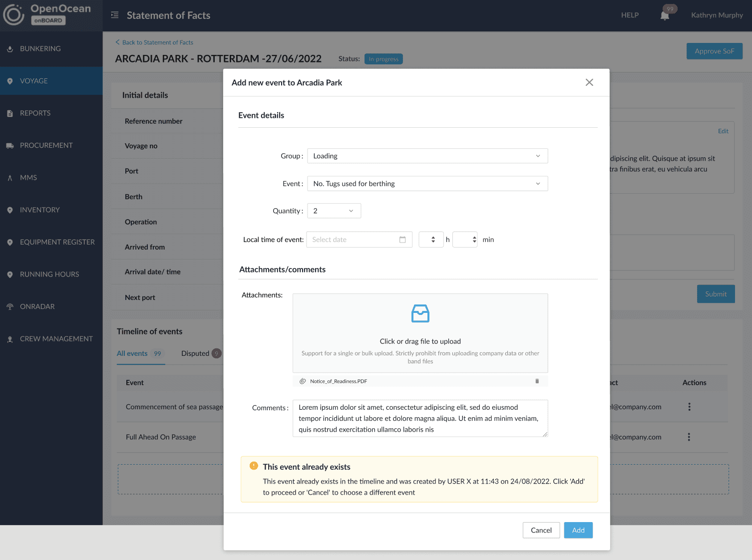Open the Quantity dropdown
The height and width of the screenshot is (560, 752).
pos(334,211)
